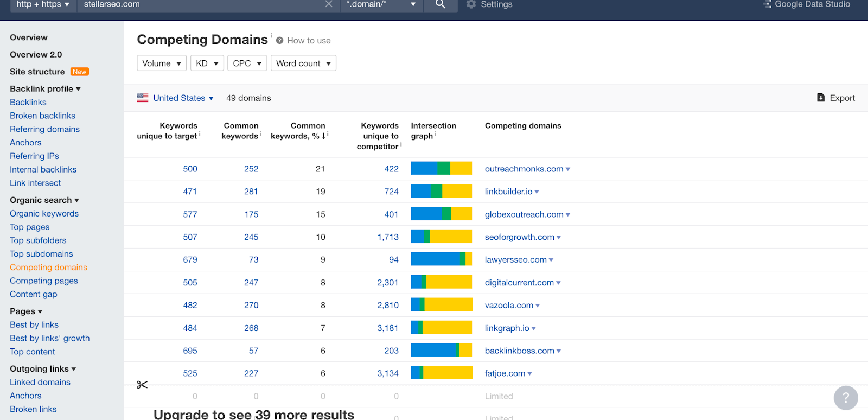Click the scissors icon at the cutoff line
Image resolution: width=868 pixels, height=420 pixels.
(142, 385)
